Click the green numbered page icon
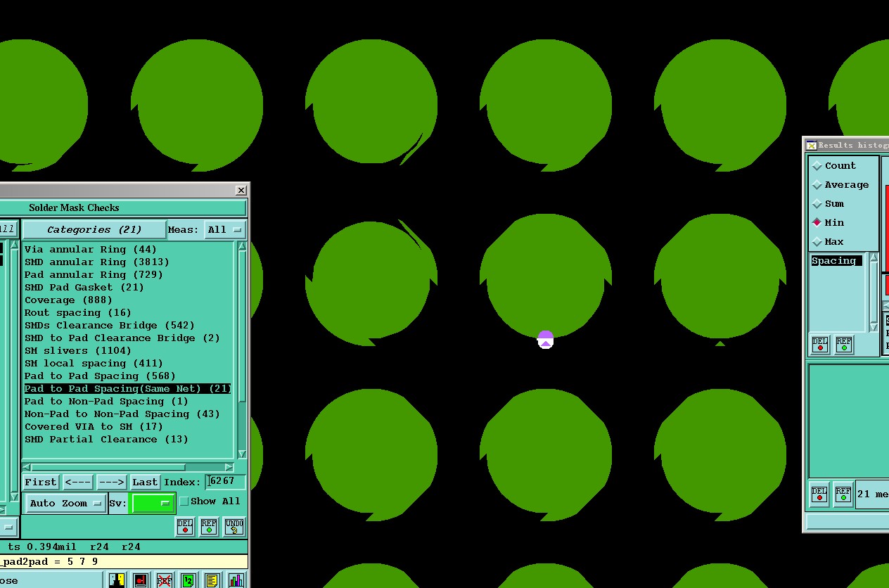This screenshot has width=889, height=588. tap(188, 580)
